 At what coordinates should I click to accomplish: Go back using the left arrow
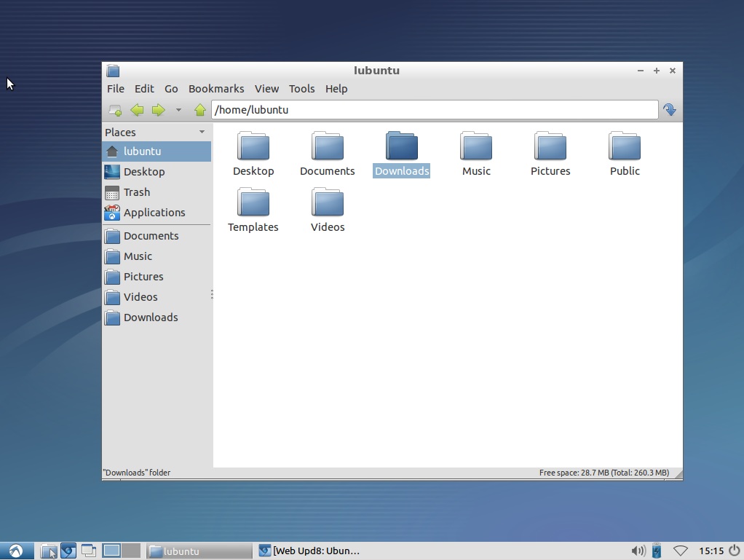point(137,110)
